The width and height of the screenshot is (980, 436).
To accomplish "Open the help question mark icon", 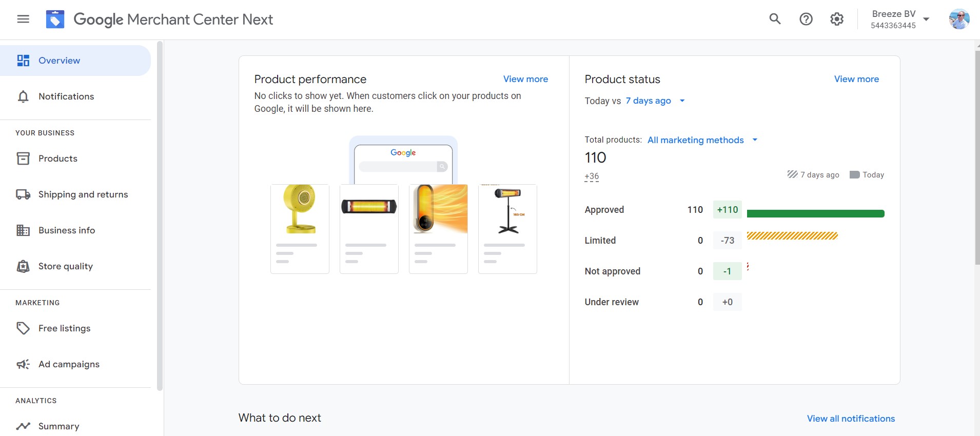I will (x=806, y=19).
